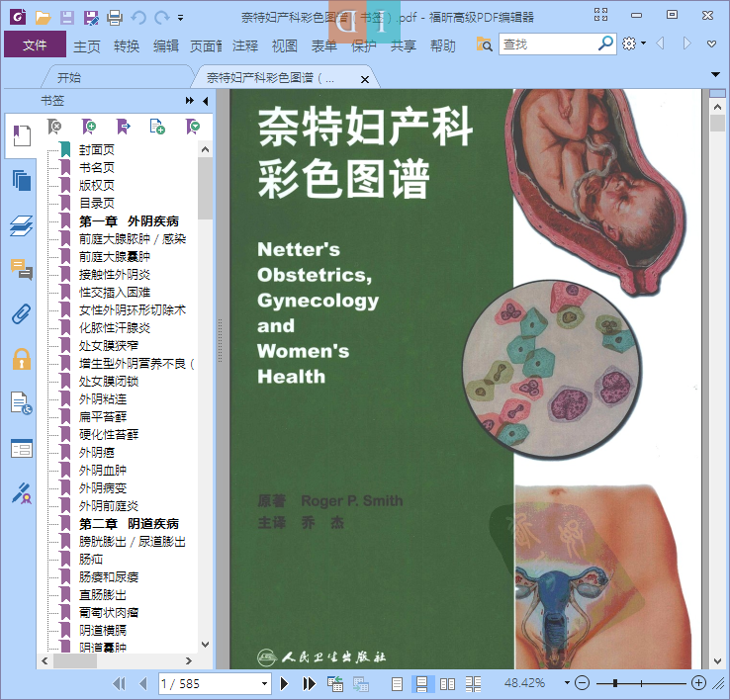Delete the selected bookmark icon

[54, 127]
